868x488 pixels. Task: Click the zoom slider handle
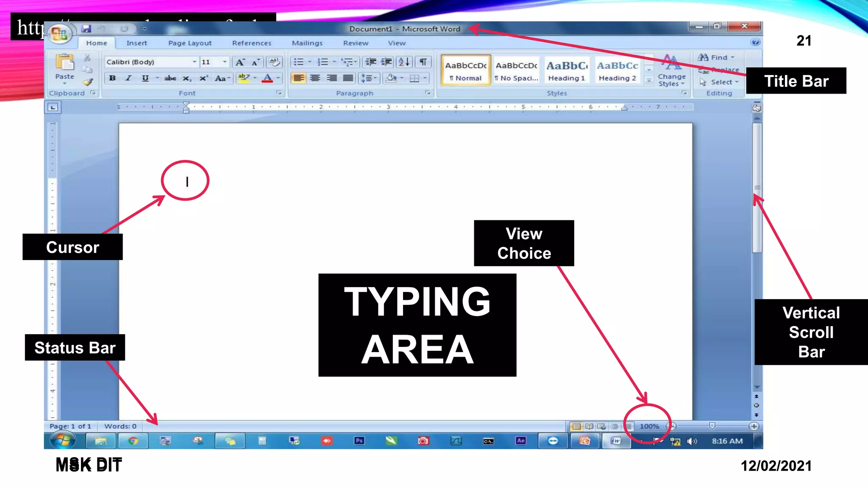point(712,426)
